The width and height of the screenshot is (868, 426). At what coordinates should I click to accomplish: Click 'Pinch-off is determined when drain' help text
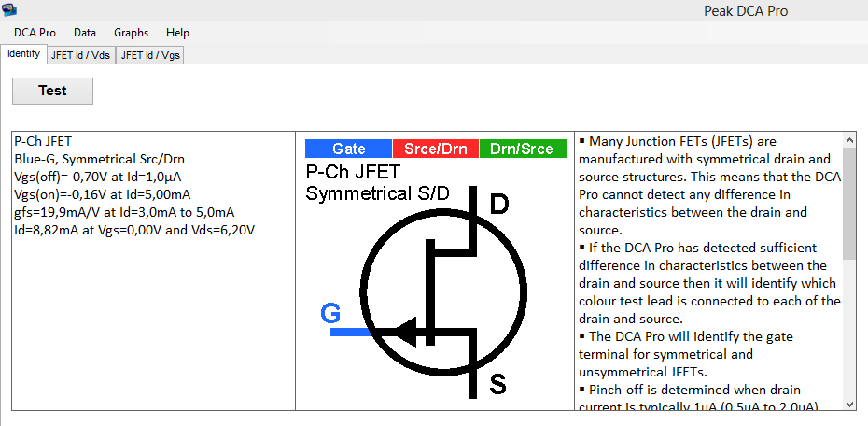690,390
